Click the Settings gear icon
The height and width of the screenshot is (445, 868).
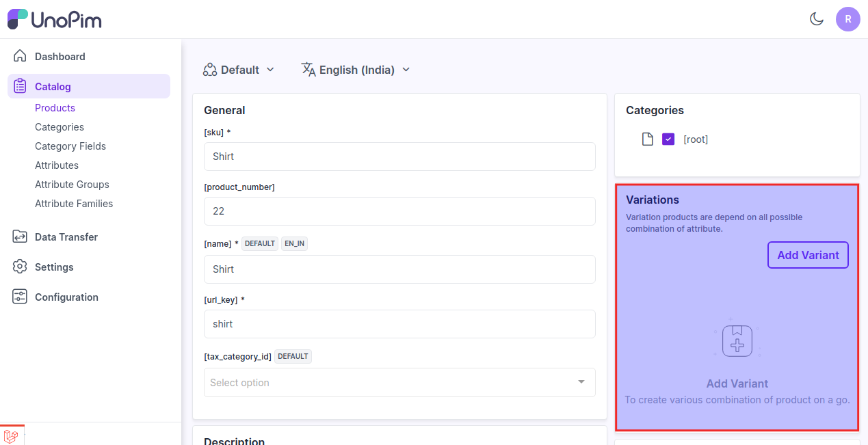point(20,267)
